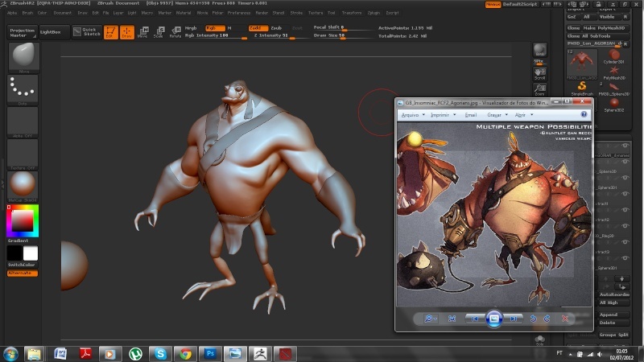Image resolution: width=644 pixels, height=362 pixels.
Task: Open Abrir dropdown in photo viewer
Action: [x=524, y=115]
